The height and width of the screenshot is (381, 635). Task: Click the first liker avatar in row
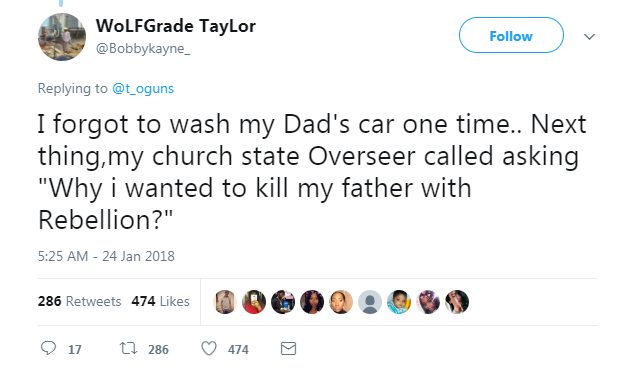click(225, 302)
